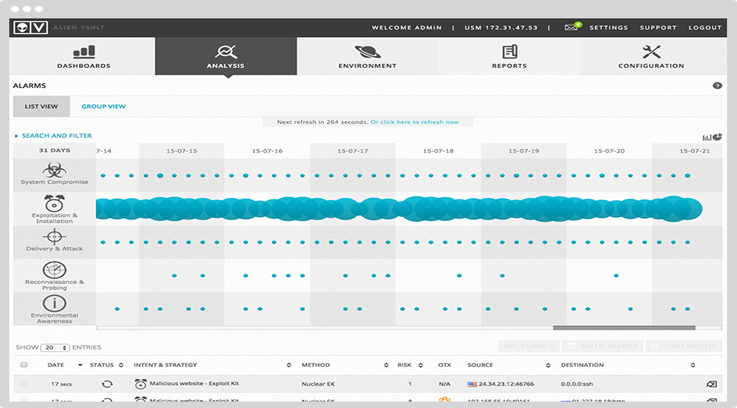Open the help question mark icon

coord(717,86)
